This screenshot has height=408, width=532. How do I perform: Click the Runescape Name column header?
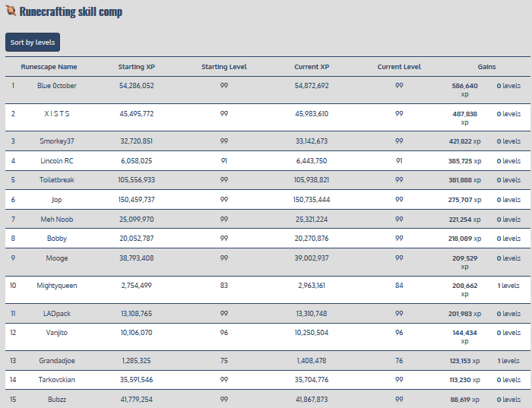coord(49,67)
